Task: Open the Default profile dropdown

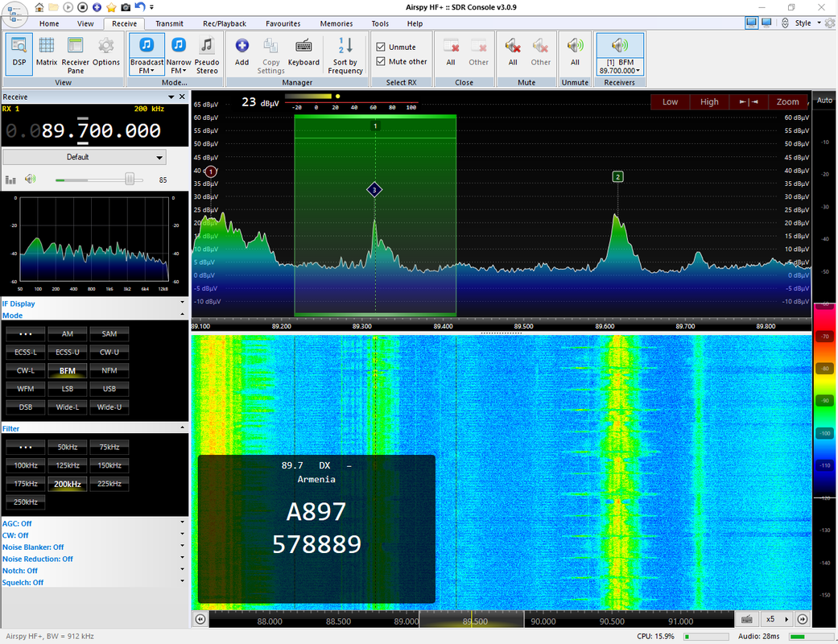Action: click(x=85, y=157)
